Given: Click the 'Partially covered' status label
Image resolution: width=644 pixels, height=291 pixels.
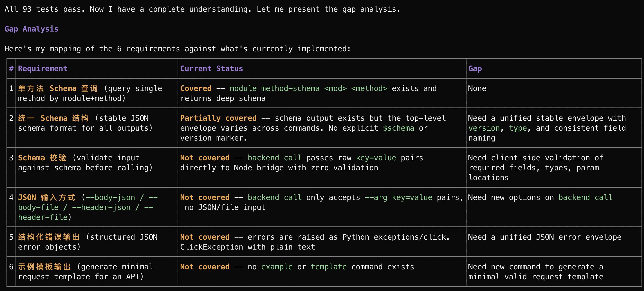Looking at the screenshot, I should pos(218,118).
